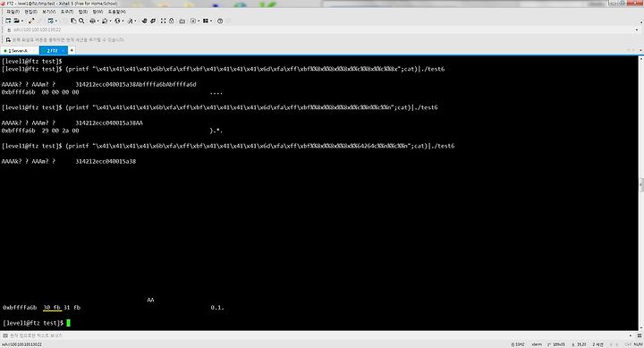The height and width of the screenshot is (348, 644).
Task: Click the Key mapping keyboard icon
Action: (x=182, y=21)
